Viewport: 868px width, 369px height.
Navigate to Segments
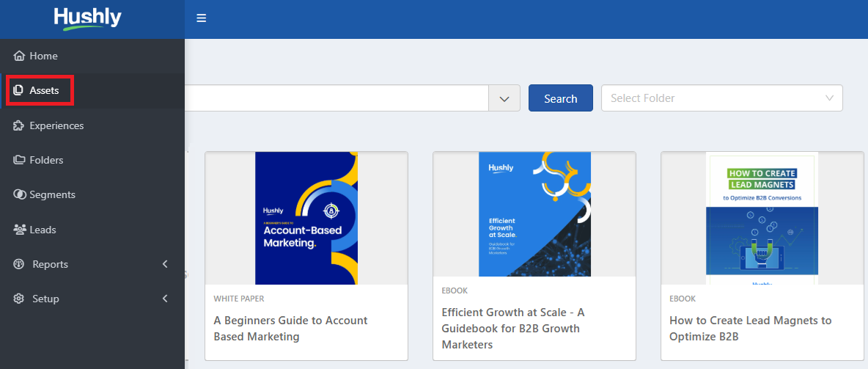tap(92, 194)
